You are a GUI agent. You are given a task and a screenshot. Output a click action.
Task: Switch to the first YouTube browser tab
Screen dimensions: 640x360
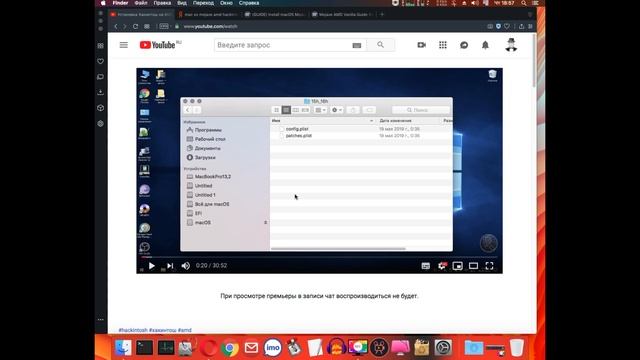[141, 14]
